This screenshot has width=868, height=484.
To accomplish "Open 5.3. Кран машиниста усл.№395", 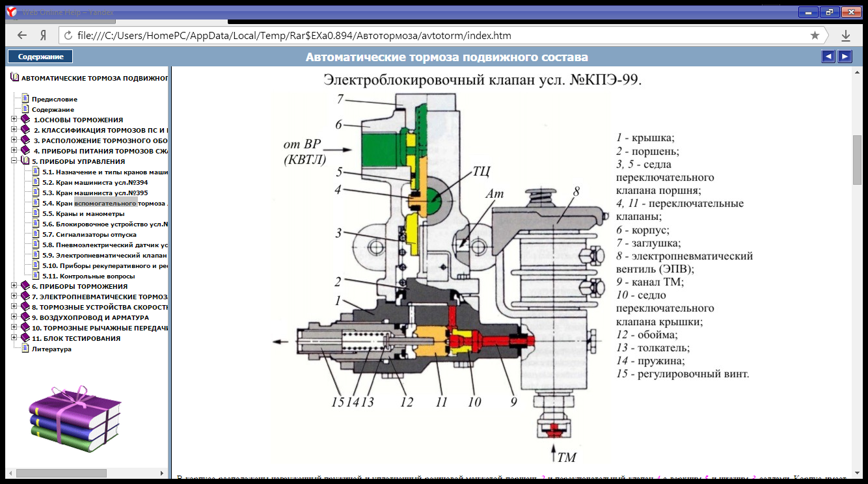I will point(95,193).
